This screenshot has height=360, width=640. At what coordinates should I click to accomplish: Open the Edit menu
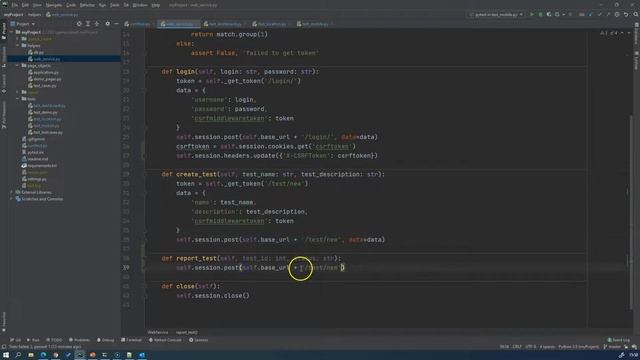[x=25, y=5]
